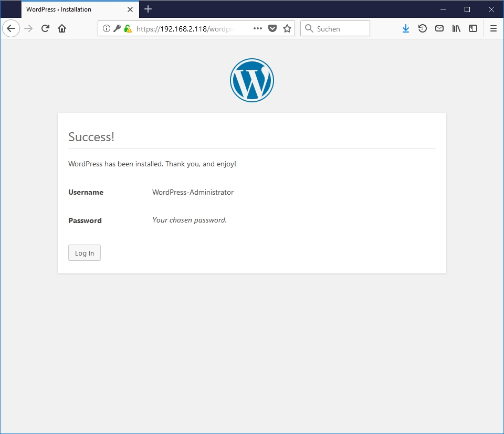Reload the current page

point(45,28)
